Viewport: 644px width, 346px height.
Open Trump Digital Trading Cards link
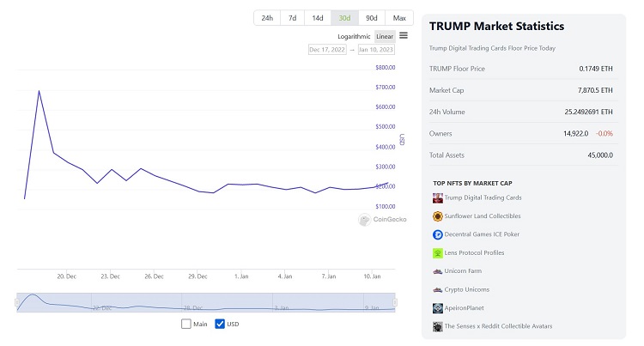[x=483, y=197]
